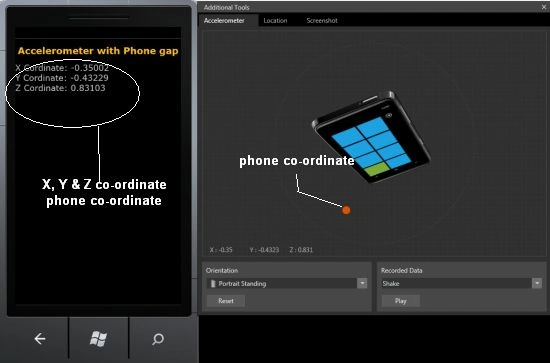Open the Screenshot tab
The height and width of the screenshot is (363, 550).
pos(322,20)
